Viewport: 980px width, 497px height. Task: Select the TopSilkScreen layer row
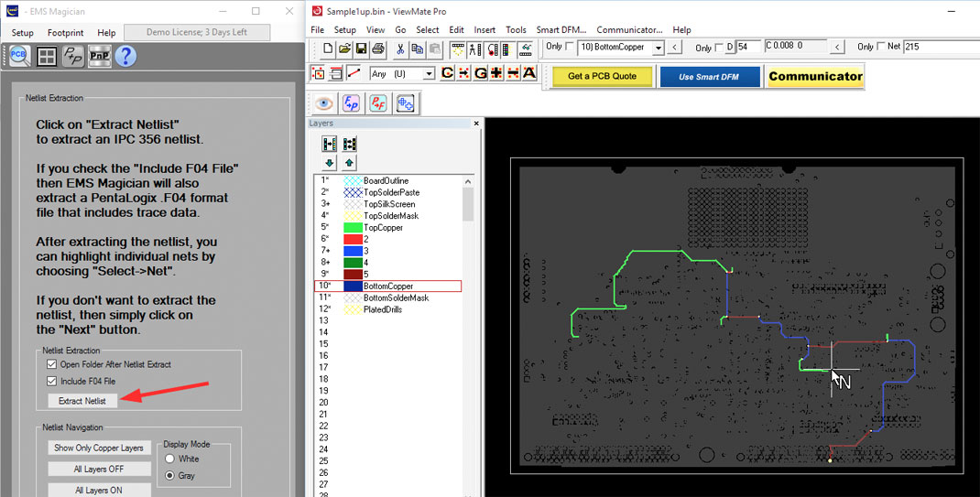click(x=387, y=204)
